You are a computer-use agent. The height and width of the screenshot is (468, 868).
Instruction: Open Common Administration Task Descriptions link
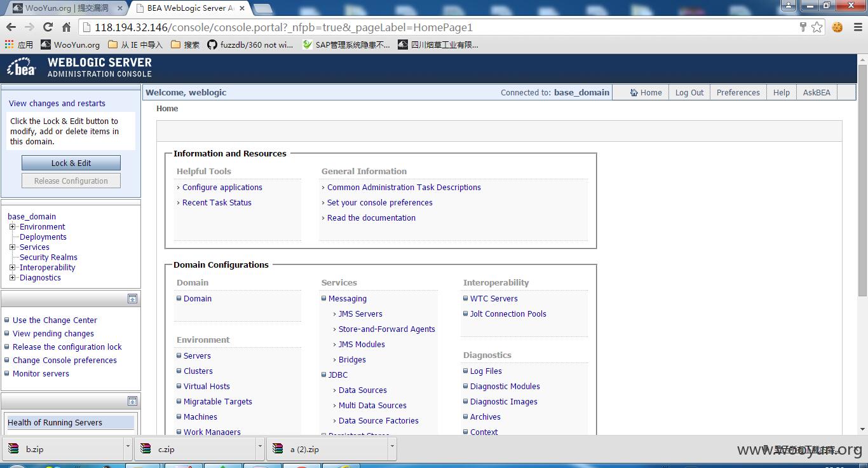[403, 187]
